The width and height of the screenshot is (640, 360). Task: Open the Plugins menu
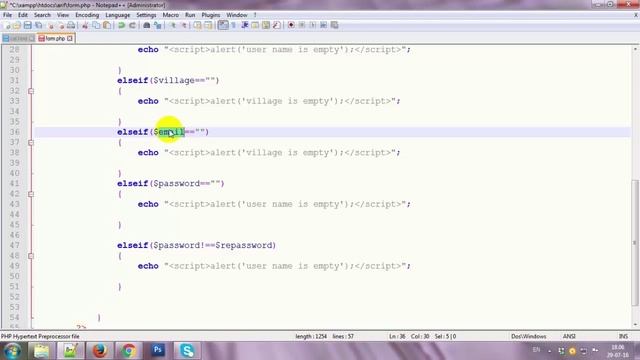[211, 15]
